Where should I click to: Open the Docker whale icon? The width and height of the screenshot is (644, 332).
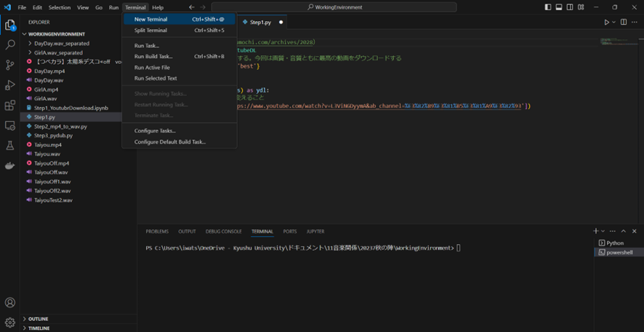click(x=10, y=166)
